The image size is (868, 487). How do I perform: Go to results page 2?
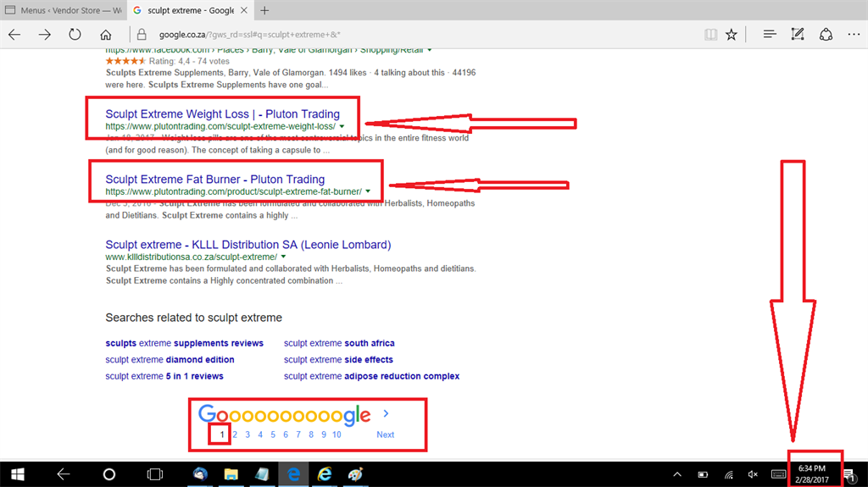coord(235,435)
